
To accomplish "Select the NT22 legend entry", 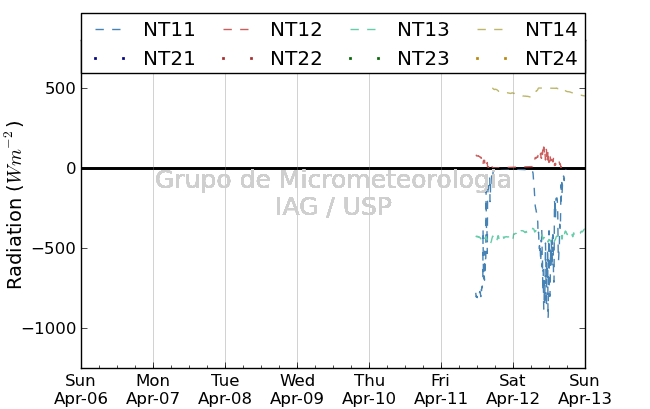I will coord(296,58).
